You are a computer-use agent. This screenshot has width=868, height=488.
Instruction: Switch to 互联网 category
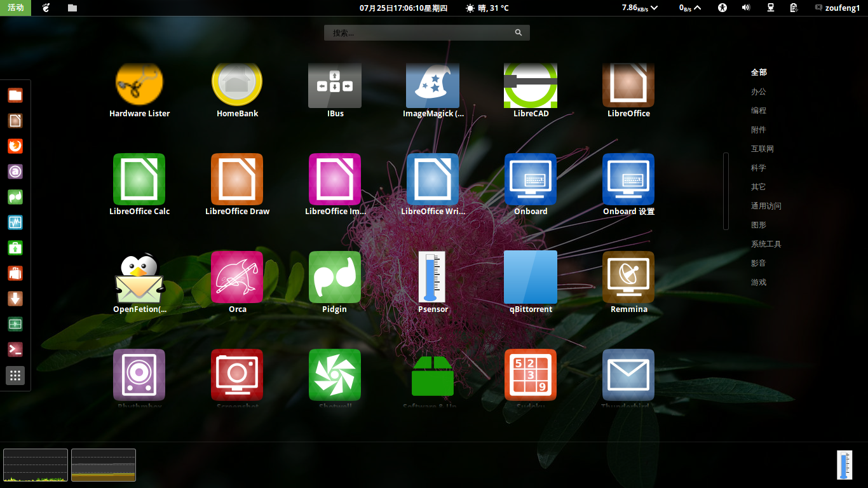763,149
